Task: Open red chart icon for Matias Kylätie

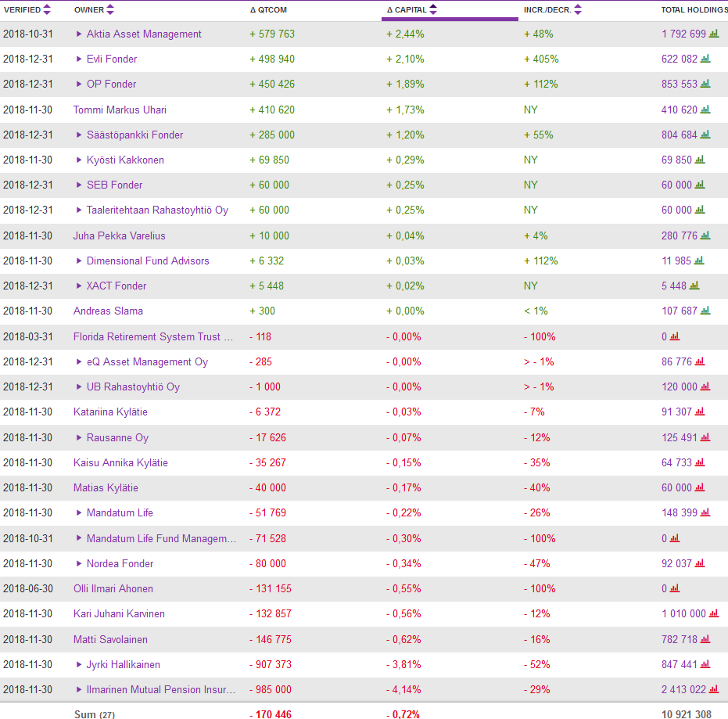Action: (x=700, y=487)
